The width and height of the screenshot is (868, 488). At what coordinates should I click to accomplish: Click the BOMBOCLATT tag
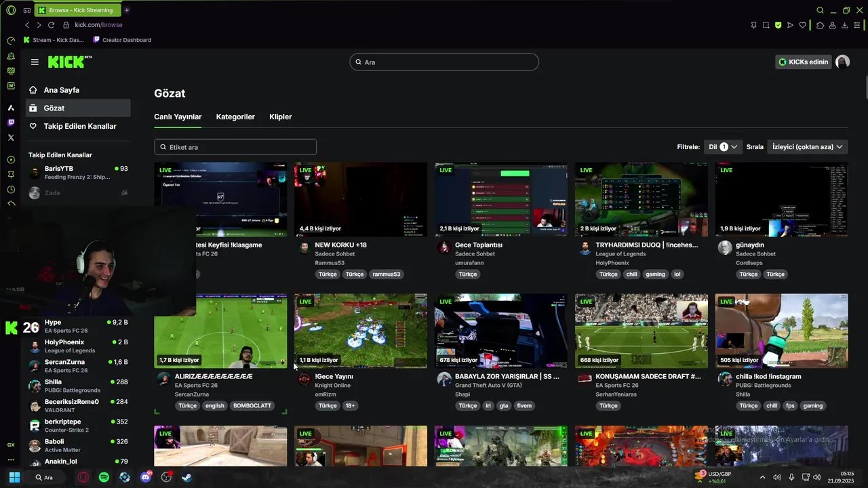[x=252, y=406]
